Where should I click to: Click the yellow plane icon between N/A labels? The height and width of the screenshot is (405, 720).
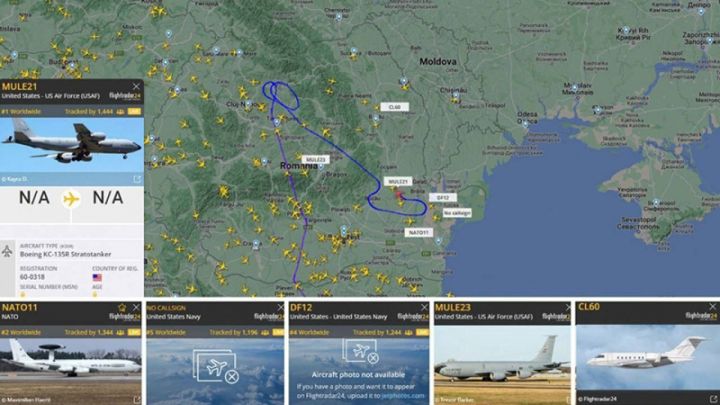click(x=71, y=199)
